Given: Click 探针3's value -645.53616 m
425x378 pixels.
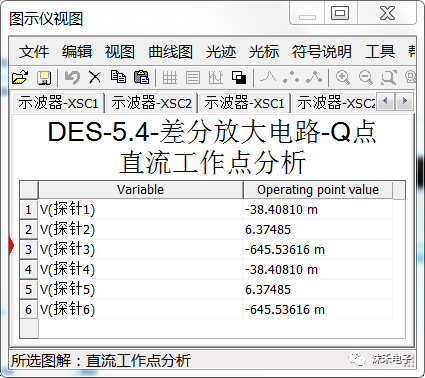Looking at the screenshot, I should point(318,250).
